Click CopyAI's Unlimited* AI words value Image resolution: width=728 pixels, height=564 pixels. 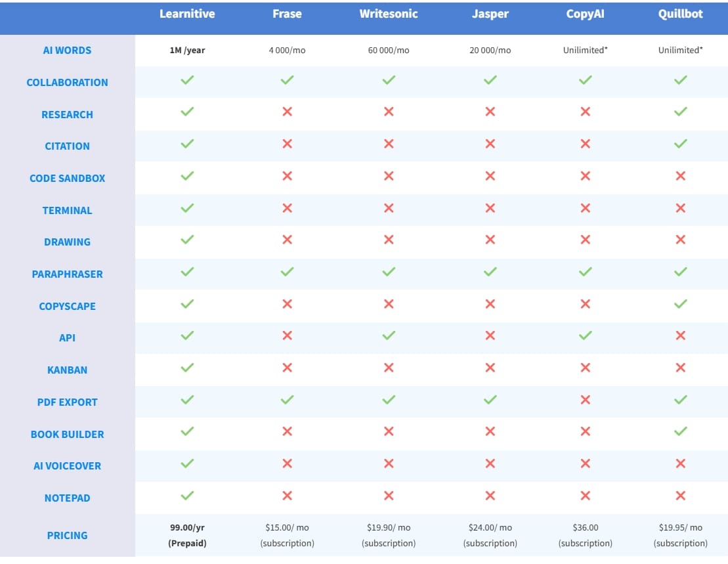(x=585, y=51)
